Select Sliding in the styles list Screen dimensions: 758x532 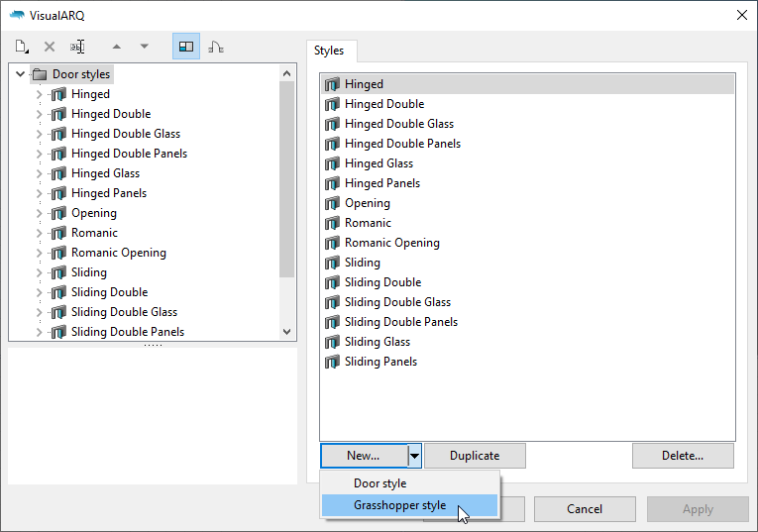528,263
